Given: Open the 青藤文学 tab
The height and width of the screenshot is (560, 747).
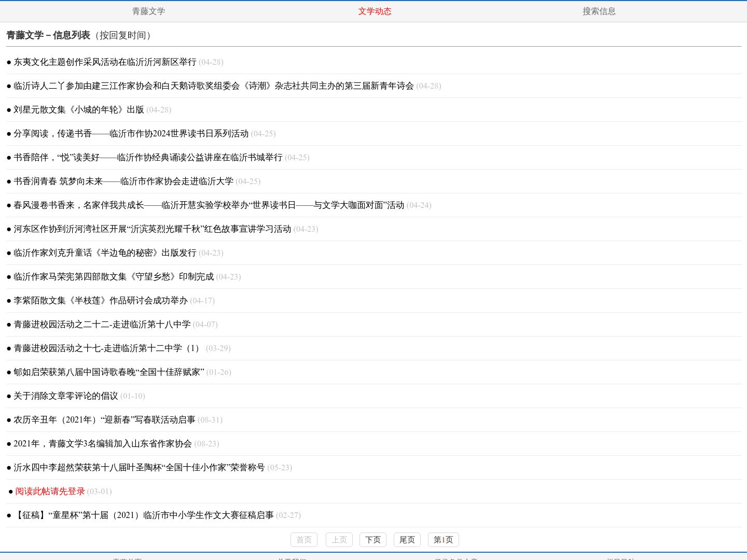Looking at the screenshot, I should [x=148, y=11].
